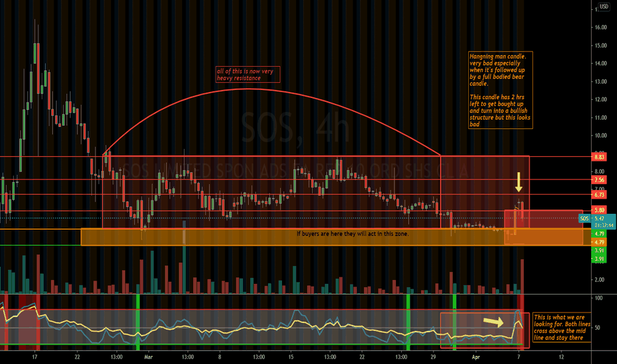The width and height of the screenshot is (617, 364).
Task: Click the 14.00 price axis value
Action: click(600, 64)
